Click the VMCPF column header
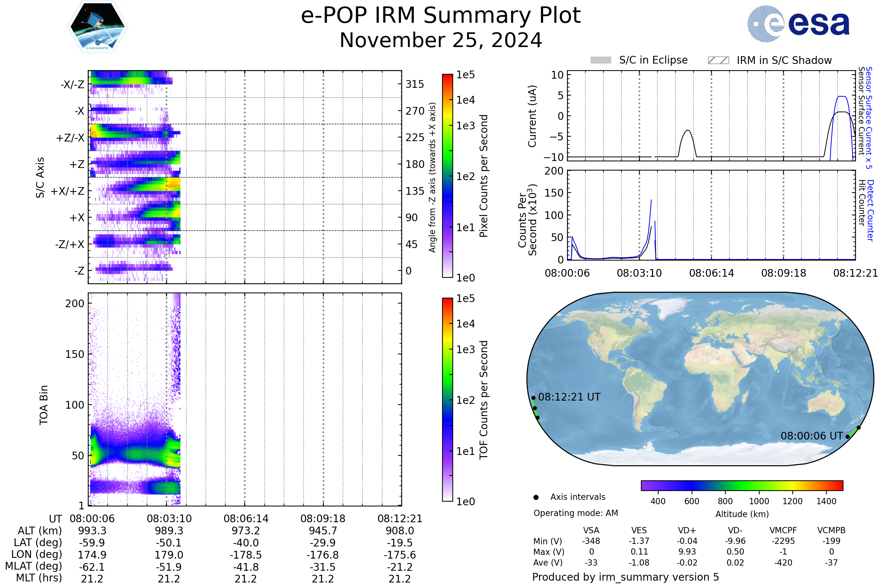Screen dimensions: 882x588 click(783, 530)
